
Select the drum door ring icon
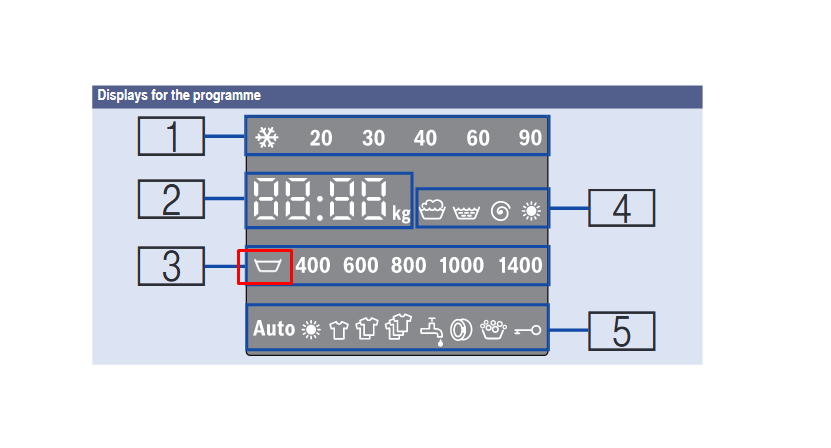(461, 329)
